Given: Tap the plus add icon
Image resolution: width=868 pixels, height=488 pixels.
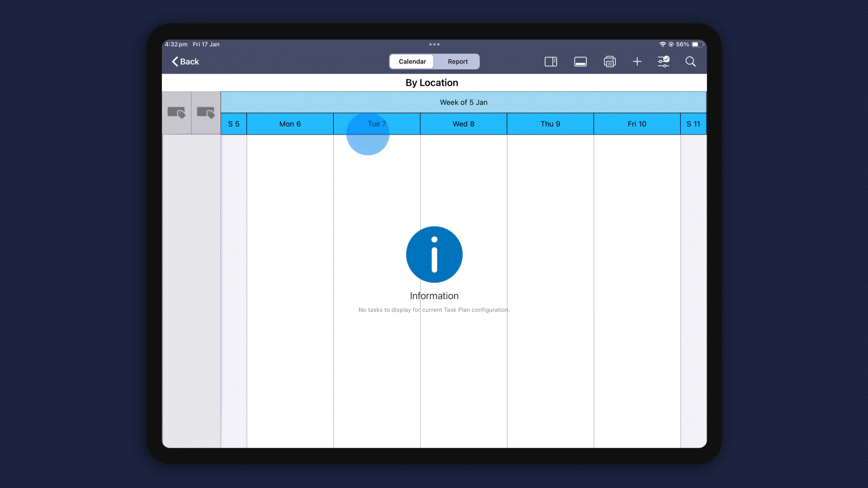Looking at the screenshot, I should (x=637, y=61).
